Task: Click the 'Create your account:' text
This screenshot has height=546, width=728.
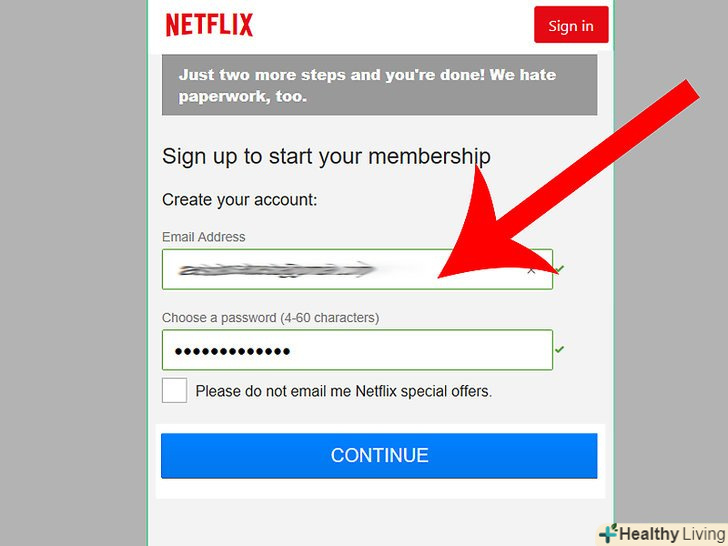Action: [x=240, y=200]
